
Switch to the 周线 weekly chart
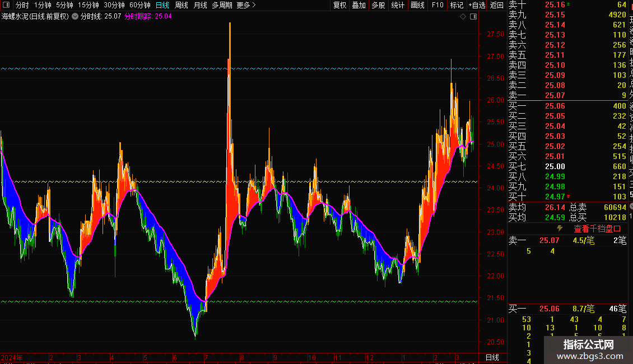pyautogui.click(x=181, y=5)
